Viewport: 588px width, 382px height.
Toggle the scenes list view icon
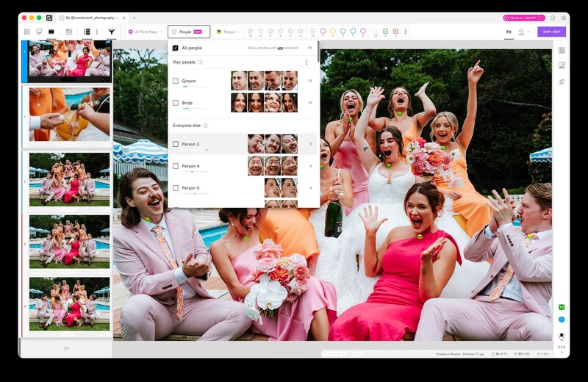click(87, 32)
